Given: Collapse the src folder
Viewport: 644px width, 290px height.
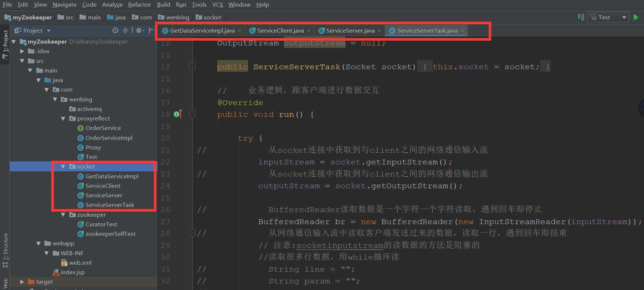Looking at the screenshot, I should click(x=22, y=61).
